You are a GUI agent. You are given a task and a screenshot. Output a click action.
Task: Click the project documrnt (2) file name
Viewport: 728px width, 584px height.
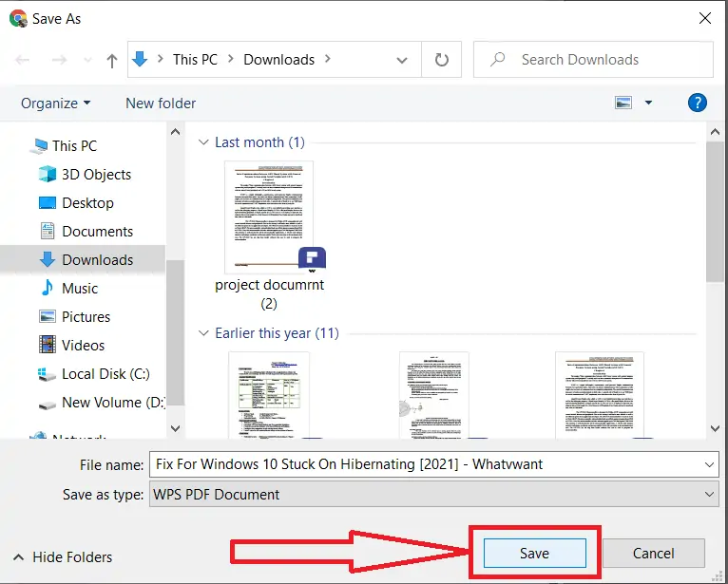pyautogui.click(x=269, y=293)
